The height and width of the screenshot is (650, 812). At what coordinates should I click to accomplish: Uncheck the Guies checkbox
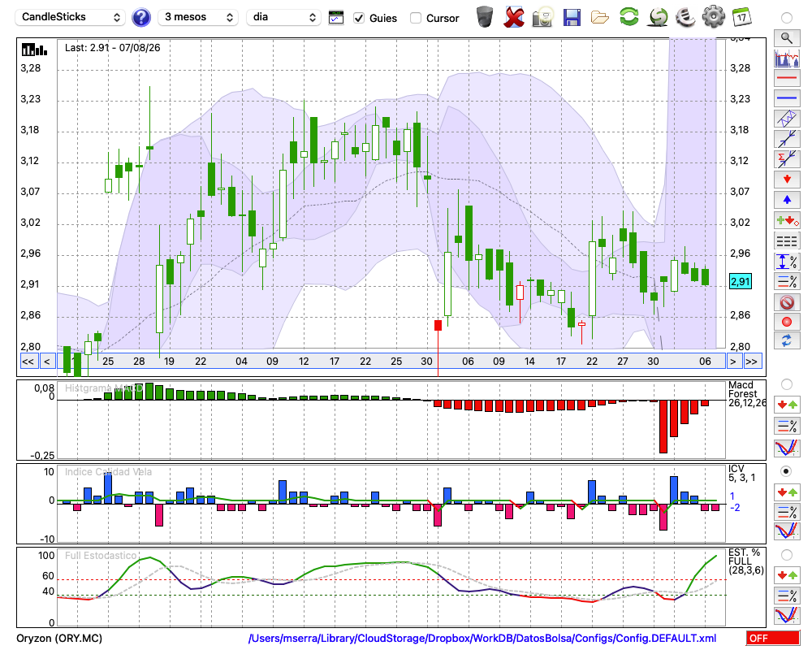point(359,18)
